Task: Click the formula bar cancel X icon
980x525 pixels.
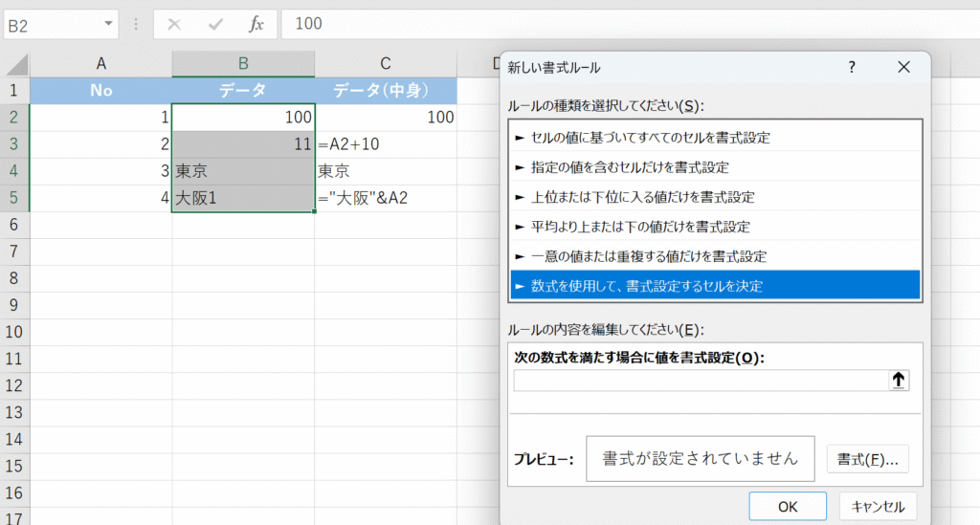Action: tap(174, 24)
